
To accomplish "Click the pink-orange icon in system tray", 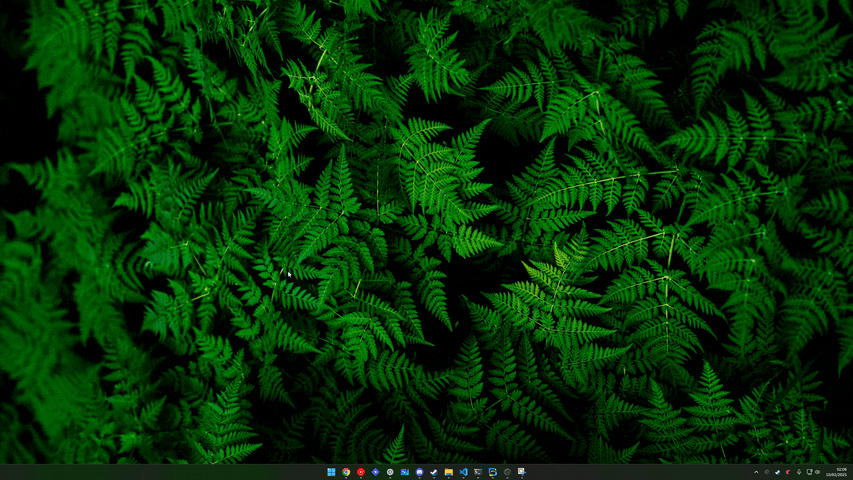I will click(788, 472).
